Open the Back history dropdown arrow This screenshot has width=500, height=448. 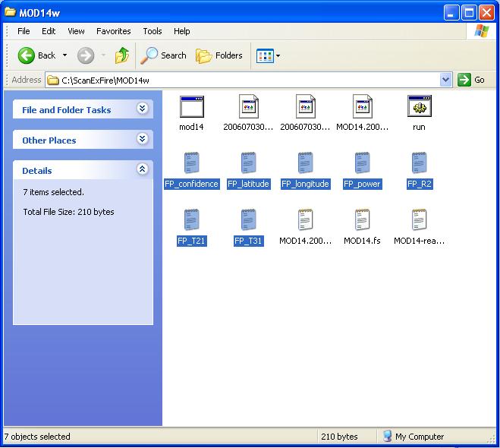coord(64,55)
